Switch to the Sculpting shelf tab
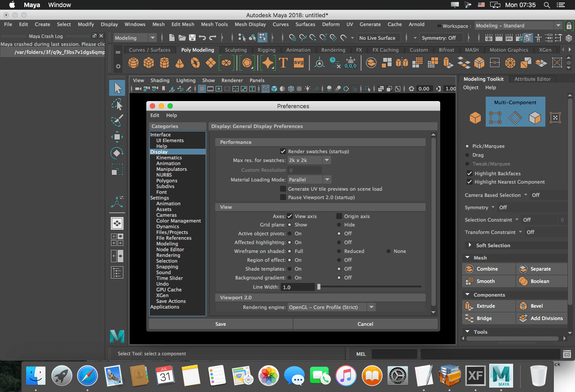 236,50
